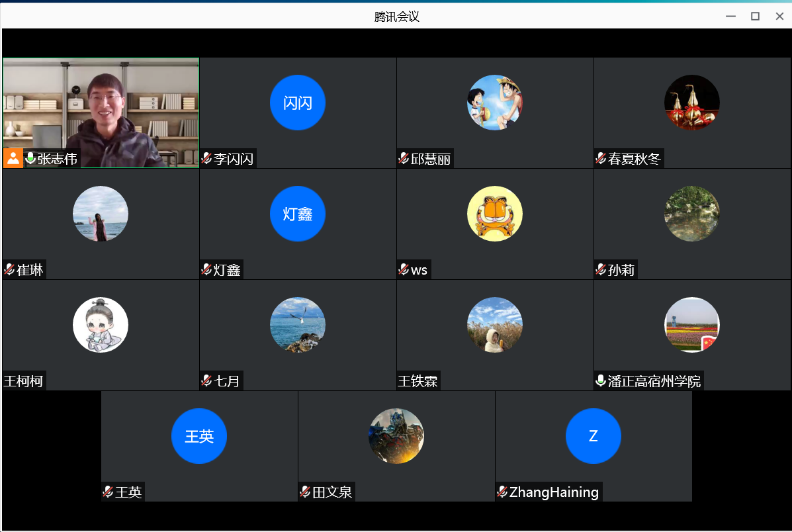Click the muted mic icon next to 田文泉

[x=305, y=492]
